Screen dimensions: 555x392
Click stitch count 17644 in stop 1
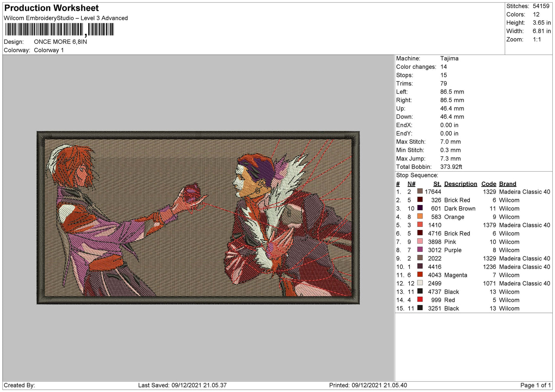tap(433, 192)
